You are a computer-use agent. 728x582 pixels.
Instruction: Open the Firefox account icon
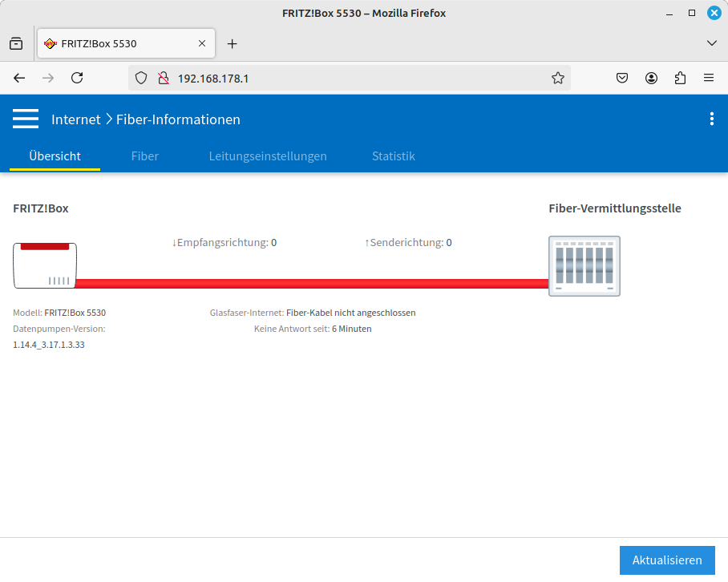coord(651,78)
